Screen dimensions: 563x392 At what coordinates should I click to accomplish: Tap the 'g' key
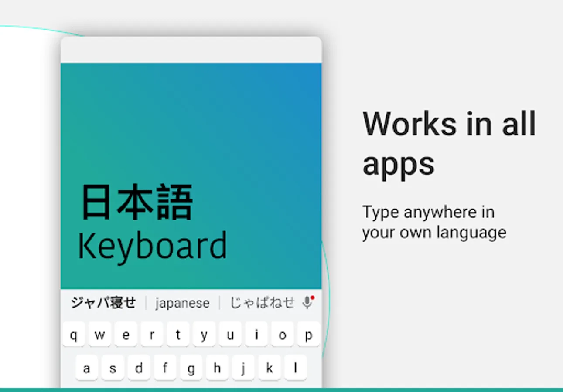click(191, 368)
